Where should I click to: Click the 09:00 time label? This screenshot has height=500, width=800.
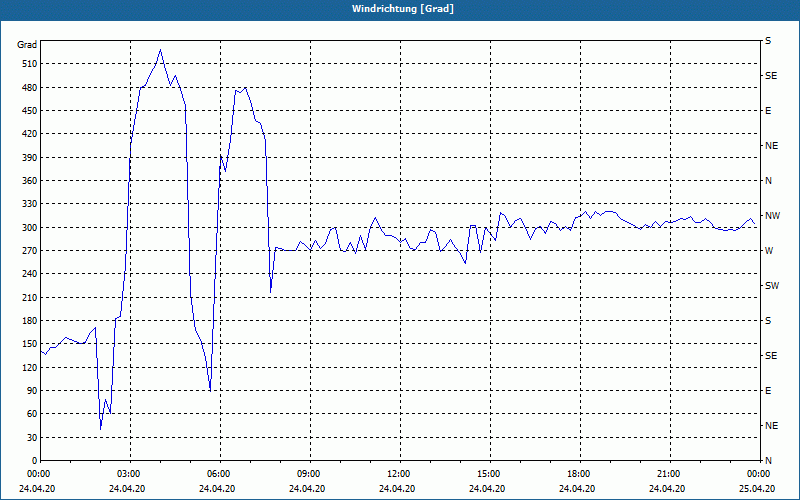coord(307,473)
